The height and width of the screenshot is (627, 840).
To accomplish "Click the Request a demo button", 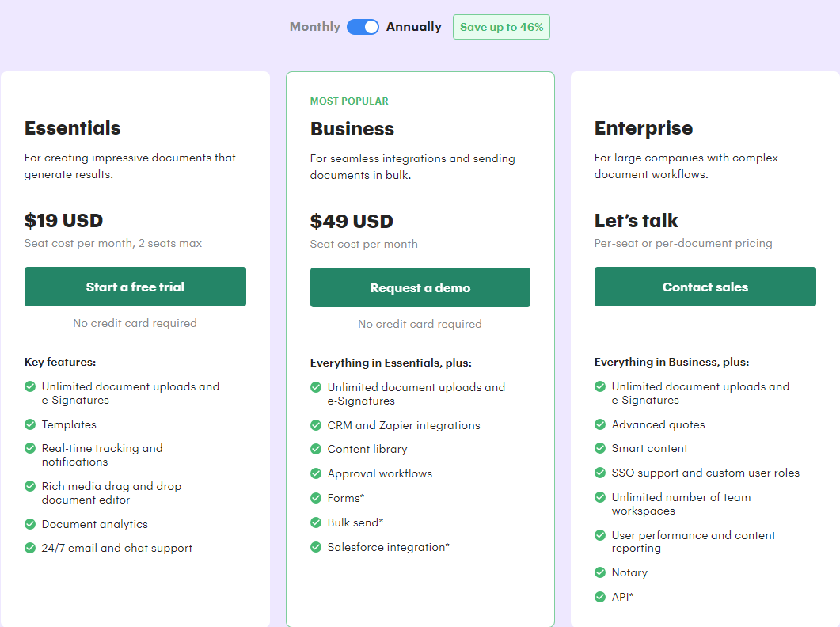I will click(x=420, y=287).
